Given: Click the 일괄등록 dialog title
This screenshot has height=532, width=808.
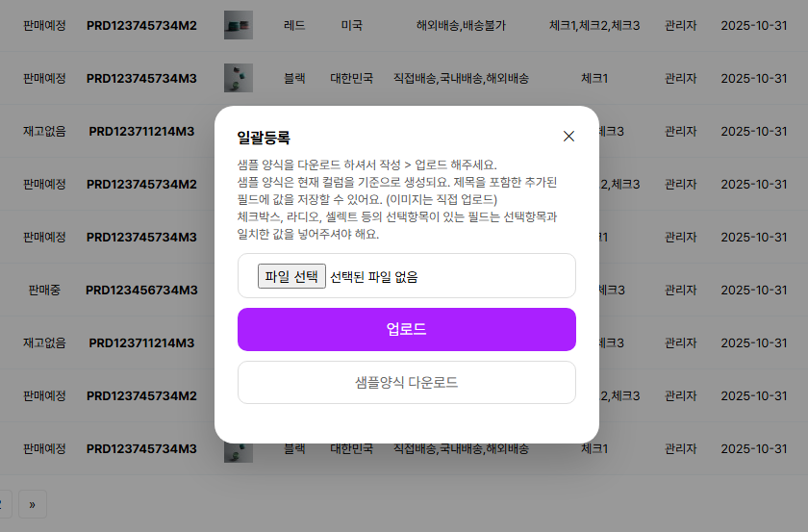Looking at the screenshot, I should click(x=264, y=138).
